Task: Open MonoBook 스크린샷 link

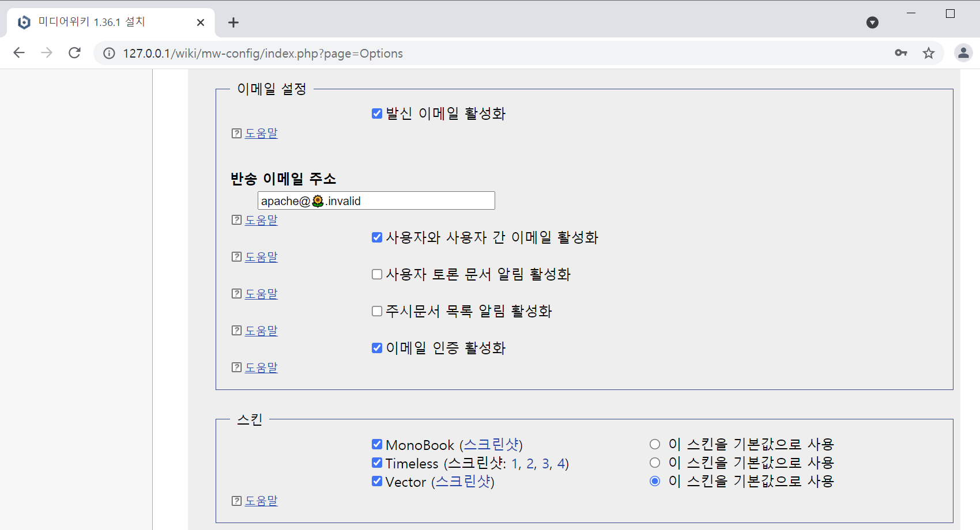Action: pos(491,445)
